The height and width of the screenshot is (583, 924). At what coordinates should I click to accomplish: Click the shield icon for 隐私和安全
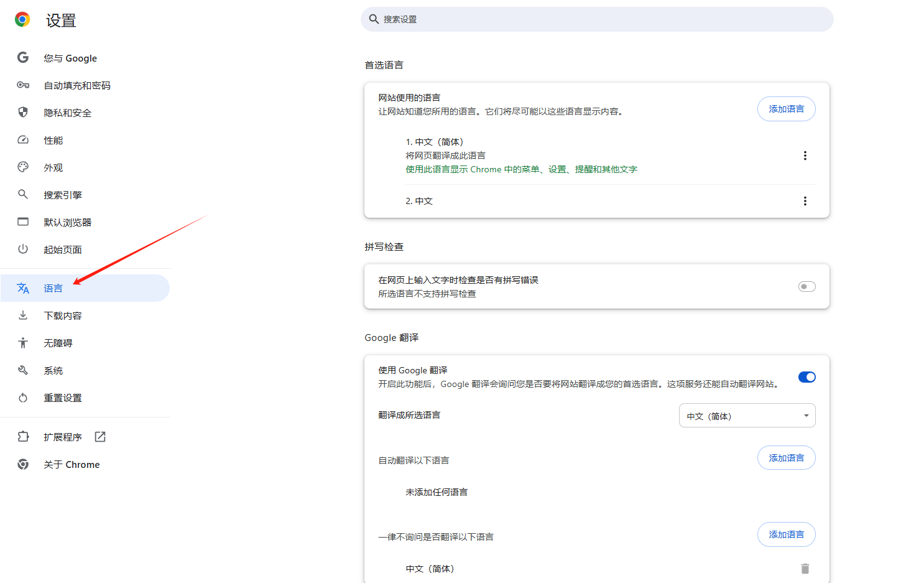[x=23, y=113]
